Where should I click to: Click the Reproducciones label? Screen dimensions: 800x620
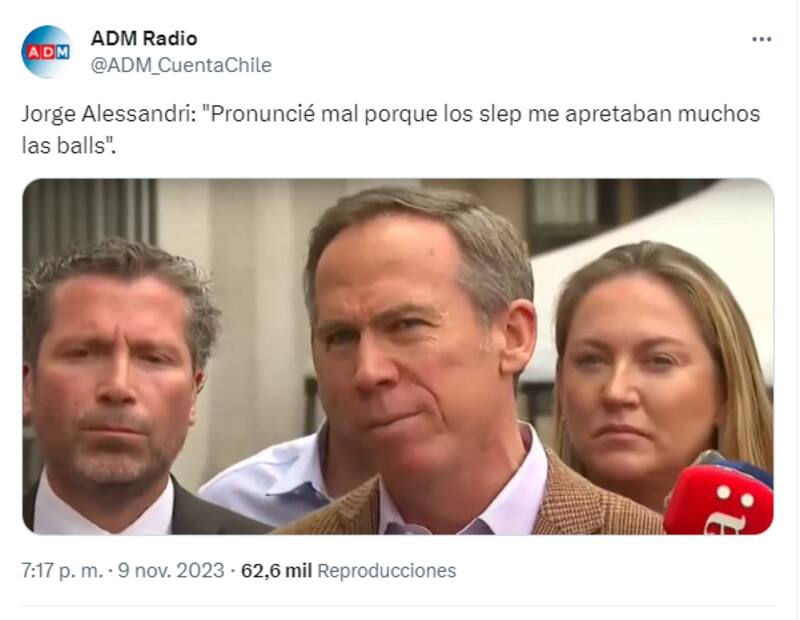click(x=387, y=571)
